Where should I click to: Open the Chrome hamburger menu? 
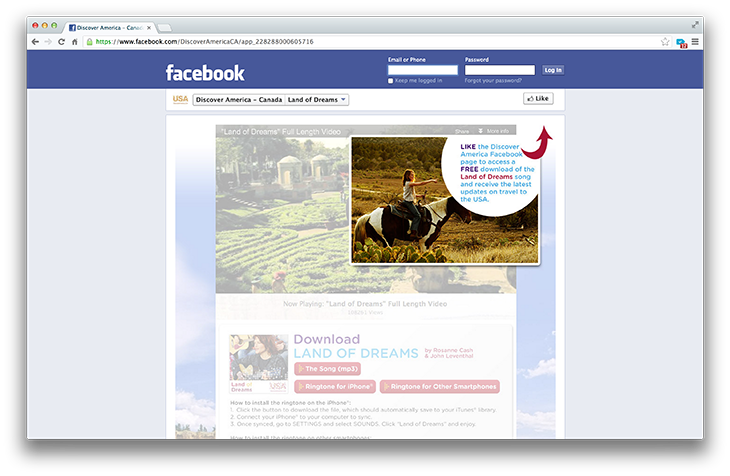click(x=695, y=42)
